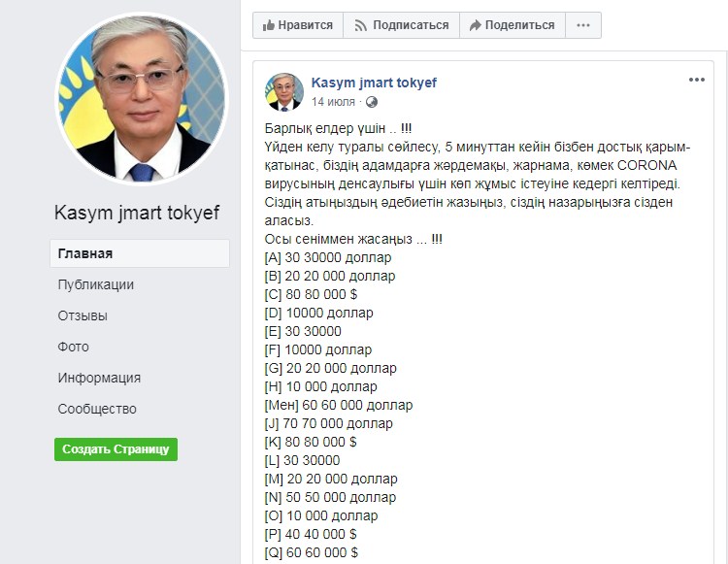The width and height of the screenshot is (728, 564).
Task: Click the RSS feed icon on Подписаться
Action: [x=360, y=25]
